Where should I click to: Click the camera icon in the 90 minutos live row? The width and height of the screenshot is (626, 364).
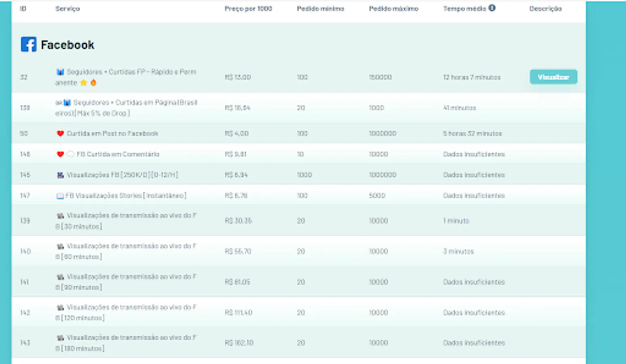60,277
